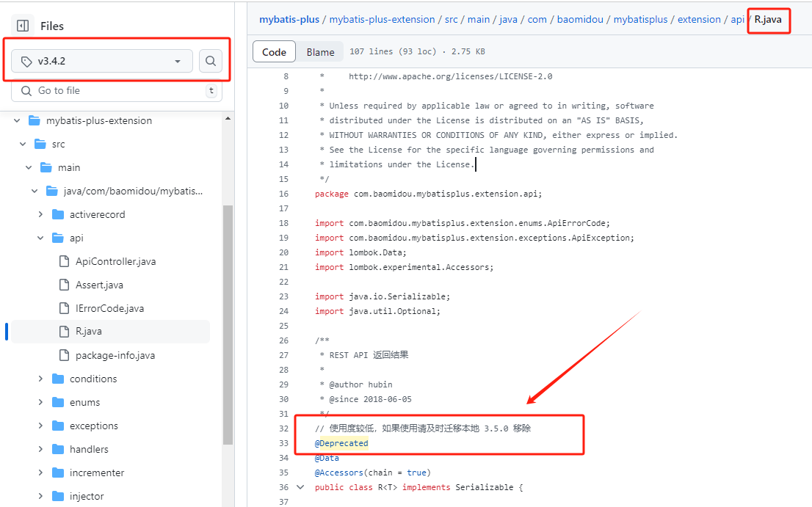
Task: Click the '107 lines (93 loc)' info
Action: point(393,51)
